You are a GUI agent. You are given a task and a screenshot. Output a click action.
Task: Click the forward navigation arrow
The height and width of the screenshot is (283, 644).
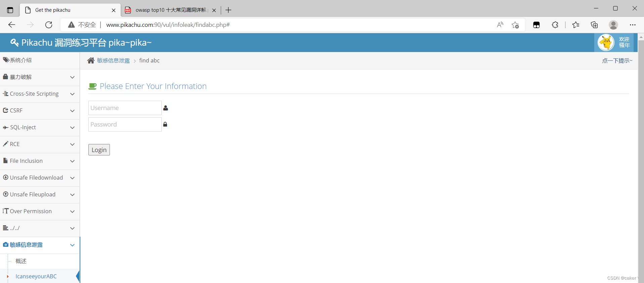point(30,25)
